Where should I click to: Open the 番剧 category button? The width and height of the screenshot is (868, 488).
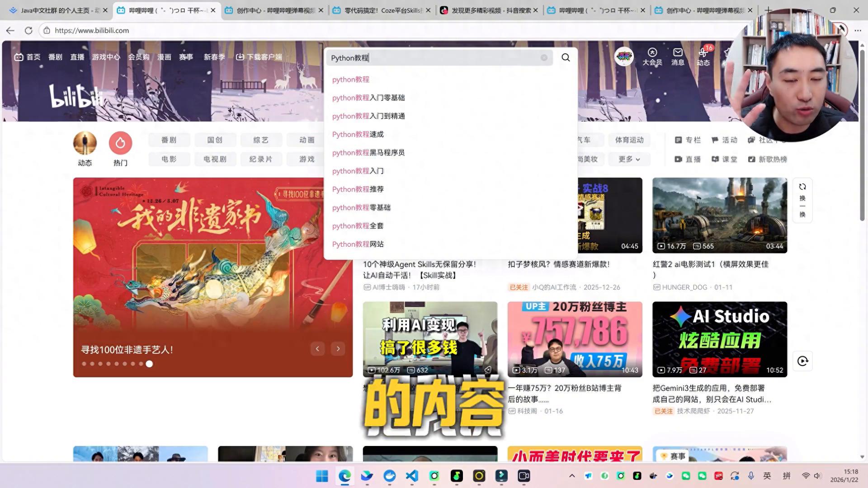point(169,140)
